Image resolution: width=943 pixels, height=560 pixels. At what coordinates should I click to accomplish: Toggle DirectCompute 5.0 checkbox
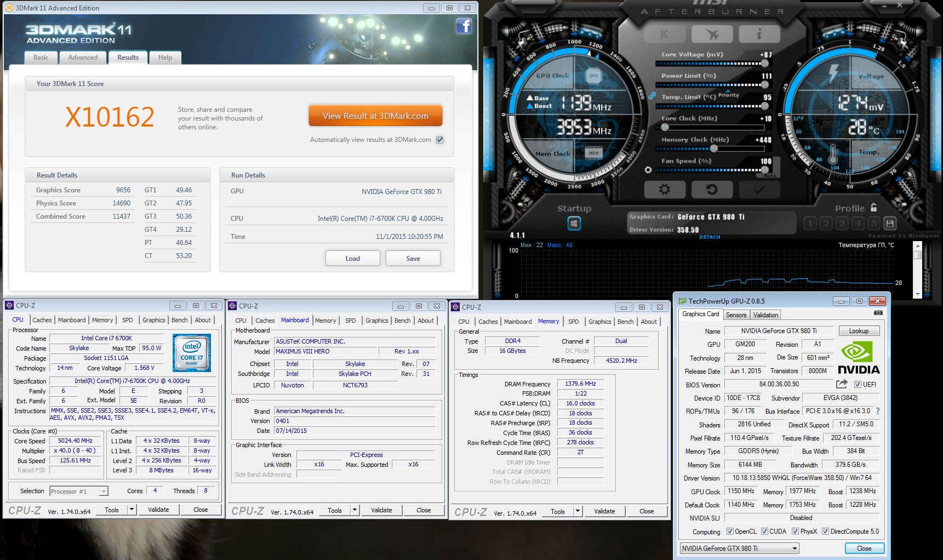825,532
